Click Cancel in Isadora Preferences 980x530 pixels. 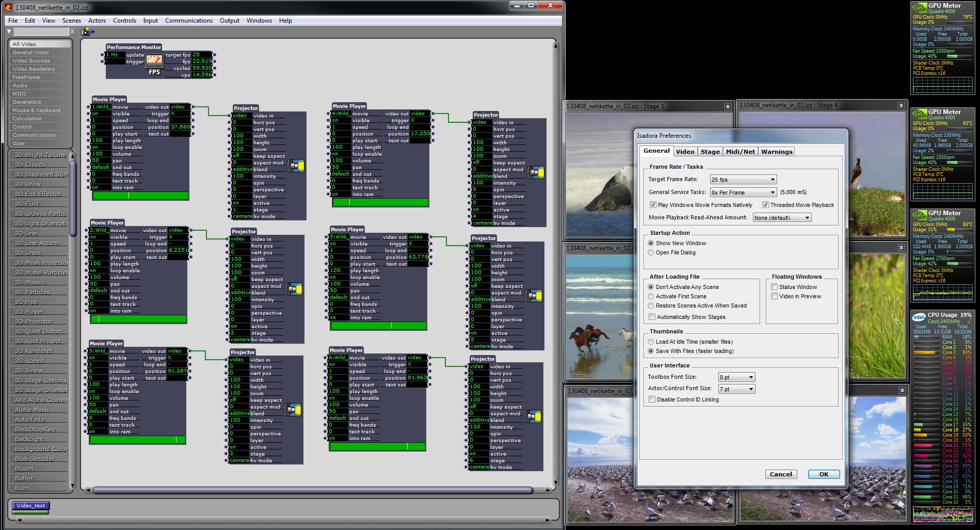(781, 474)
